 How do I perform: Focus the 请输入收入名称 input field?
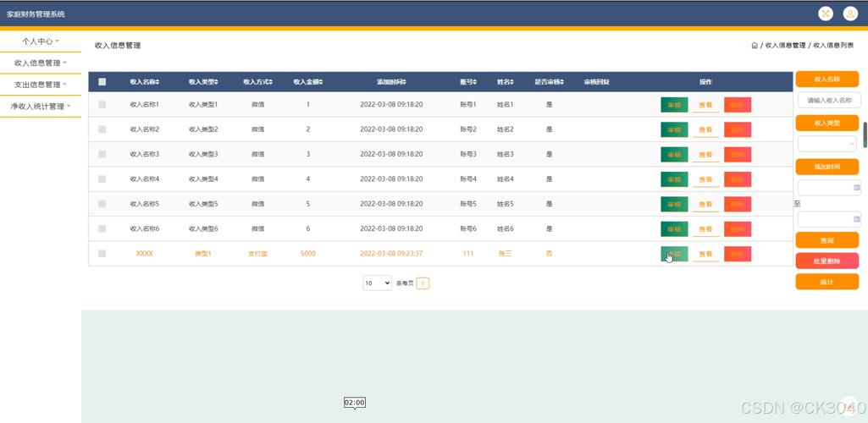click(829, 100)
